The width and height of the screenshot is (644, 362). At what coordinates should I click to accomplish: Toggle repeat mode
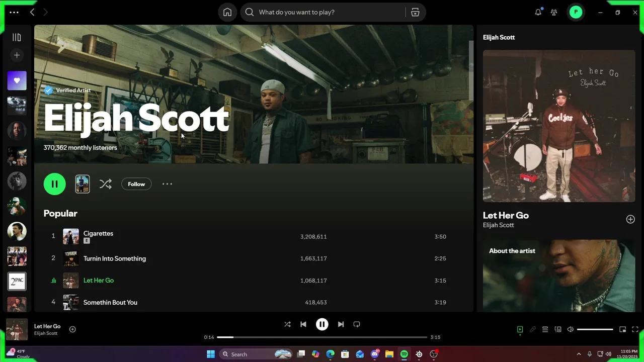(x=357, y=324)
